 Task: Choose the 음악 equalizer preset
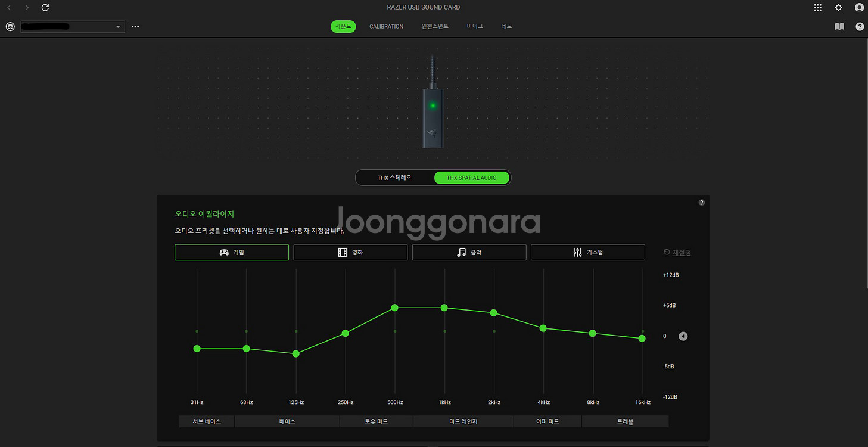click(469, 252)
